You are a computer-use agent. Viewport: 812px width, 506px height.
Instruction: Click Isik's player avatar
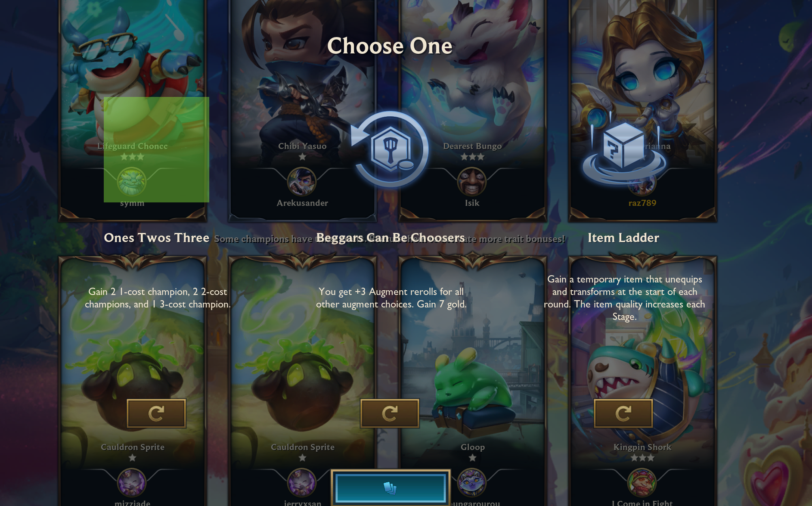[x=472, y=182]
